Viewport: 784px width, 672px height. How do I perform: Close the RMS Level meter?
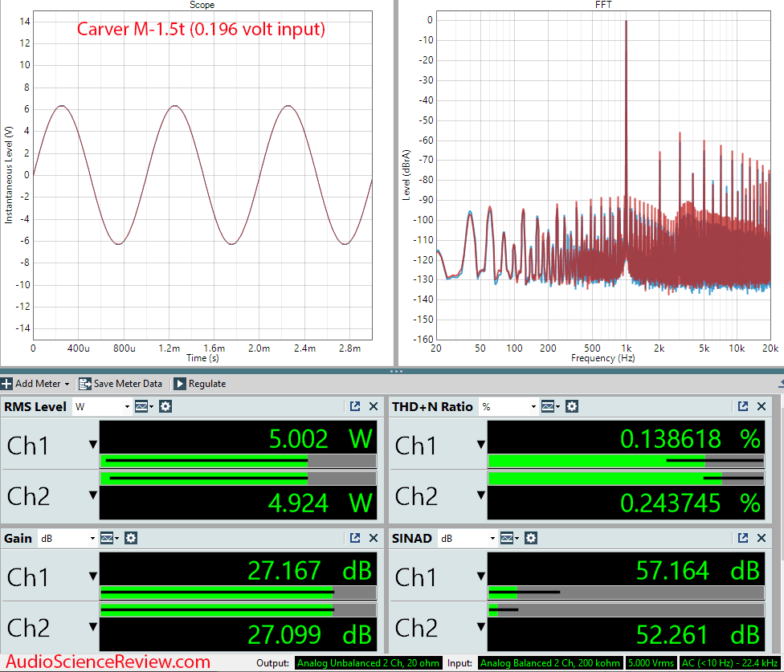click(x=374, y=406)
